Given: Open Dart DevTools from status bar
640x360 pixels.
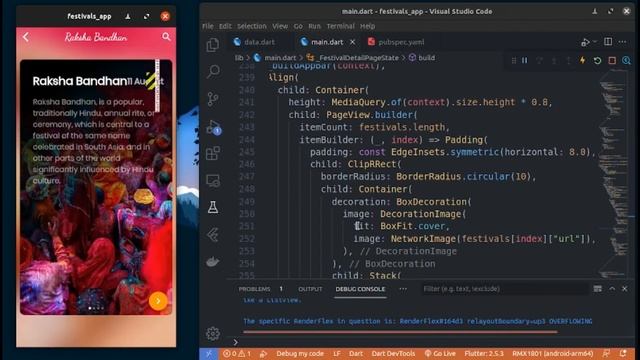Looking at the screenshot, I should pos(393,353).
